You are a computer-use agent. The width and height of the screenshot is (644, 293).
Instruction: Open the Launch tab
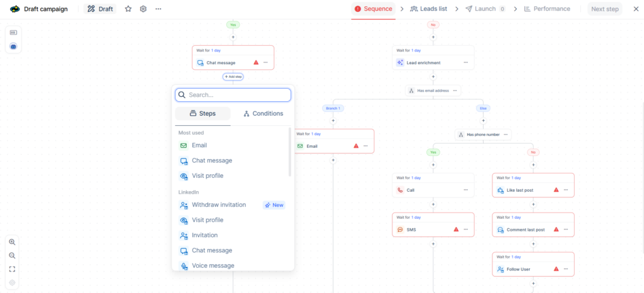(x=485, y=9)
